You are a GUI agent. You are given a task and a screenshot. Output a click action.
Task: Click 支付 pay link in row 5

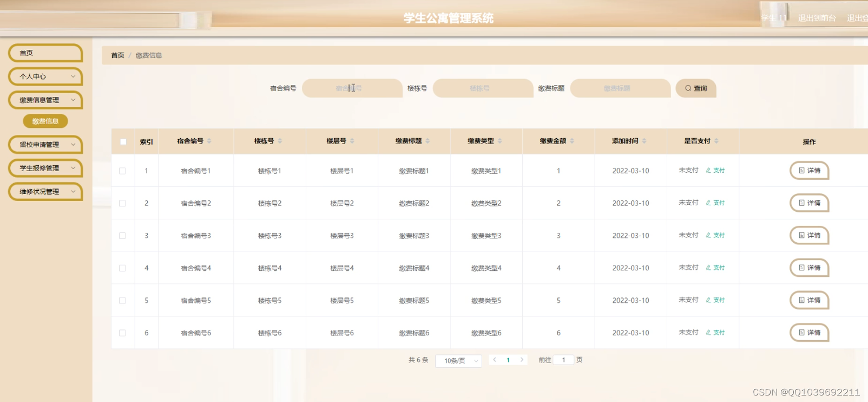coord(715,300)
